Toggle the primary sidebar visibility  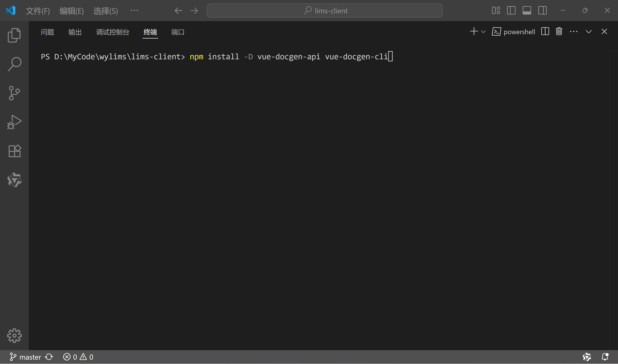click(511, 10)
